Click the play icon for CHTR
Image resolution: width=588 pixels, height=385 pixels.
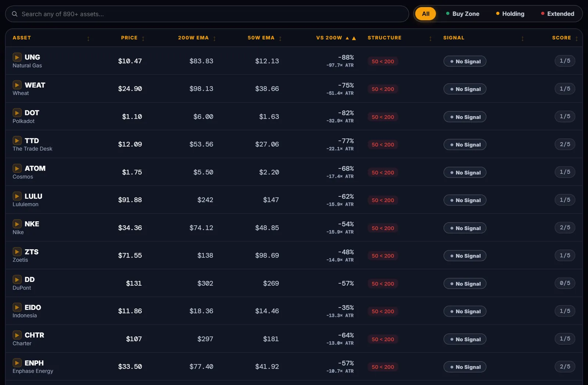point(17,335)
